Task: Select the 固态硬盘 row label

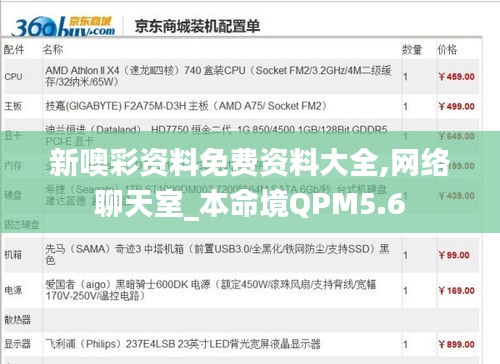Action: 22,225
